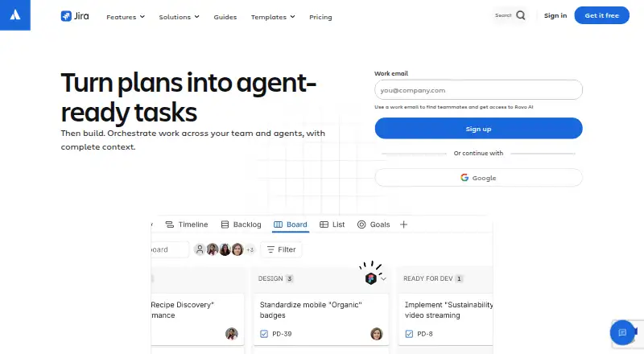This screenshot has width=644, height=354.
Task: Click the DESIGN column header
Action: pos(270,279)
